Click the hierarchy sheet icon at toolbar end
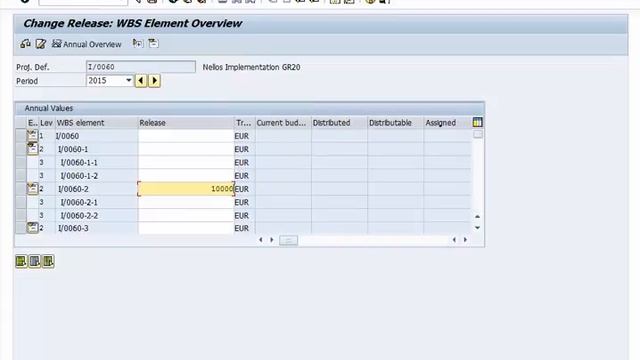Screen dimensions: 640x360 click(153, 43)
